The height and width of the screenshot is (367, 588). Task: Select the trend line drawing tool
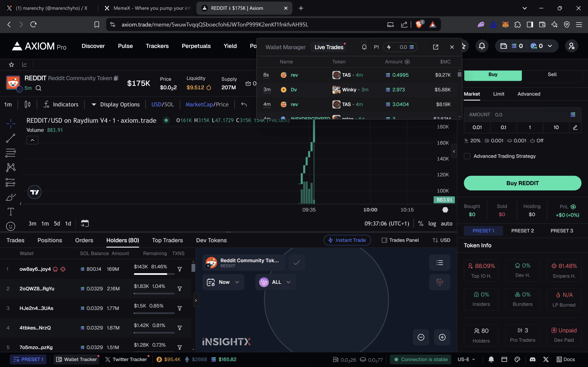pyautogui.click(x=10, y=138)
